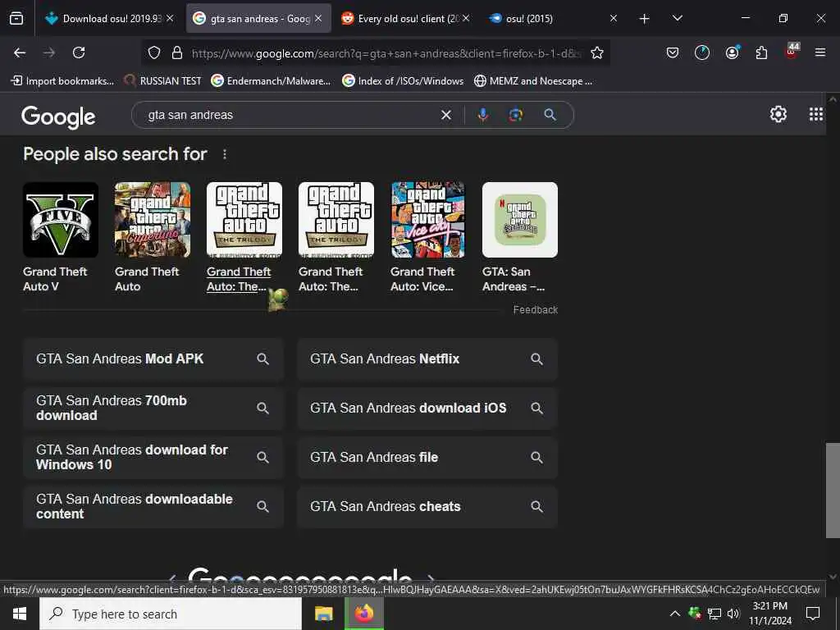Switch to the Download osu! 2019 tab

tap(110, 19)
